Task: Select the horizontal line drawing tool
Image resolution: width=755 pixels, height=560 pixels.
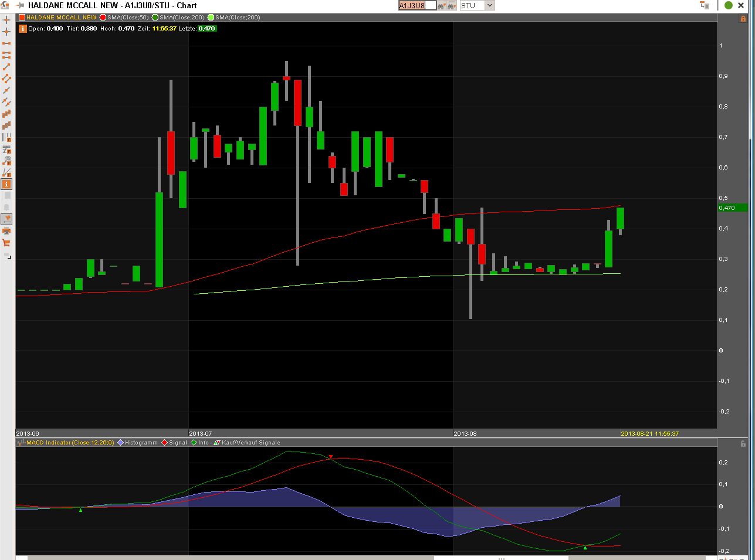Action: tap(6, 43)
